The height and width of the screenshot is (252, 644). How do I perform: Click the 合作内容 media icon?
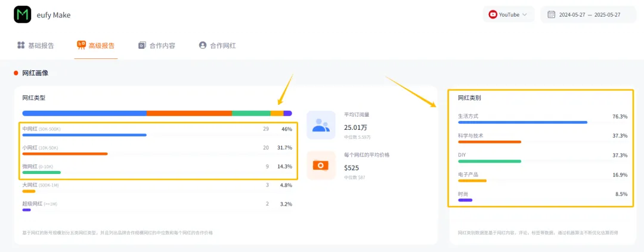(x=142, y=45)
